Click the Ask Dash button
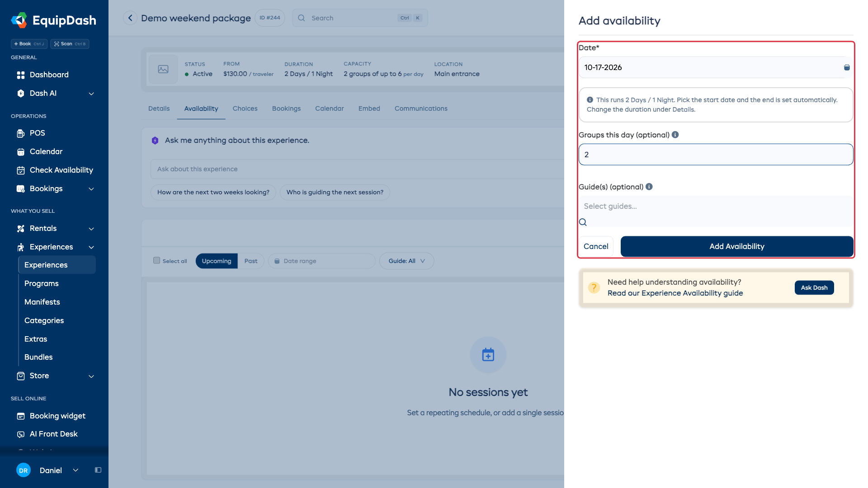Viewport: 868px width, 488px height. [x=814, y=287]
